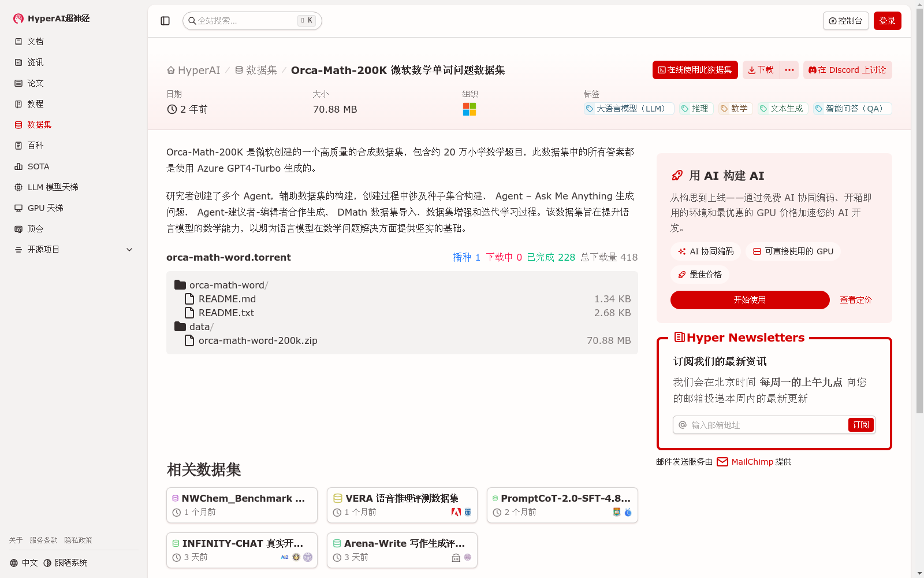Click the 可直接使用的 GPU chip
The image size is (924, 578).
[x=793, y=251]
